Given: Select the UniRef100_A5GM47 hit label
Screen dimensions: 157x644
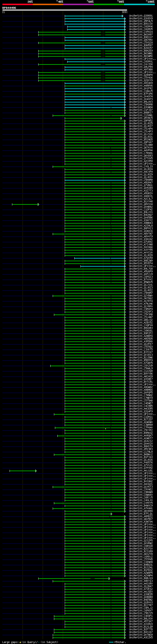Looking at the screenshot, I should (141, 183).
